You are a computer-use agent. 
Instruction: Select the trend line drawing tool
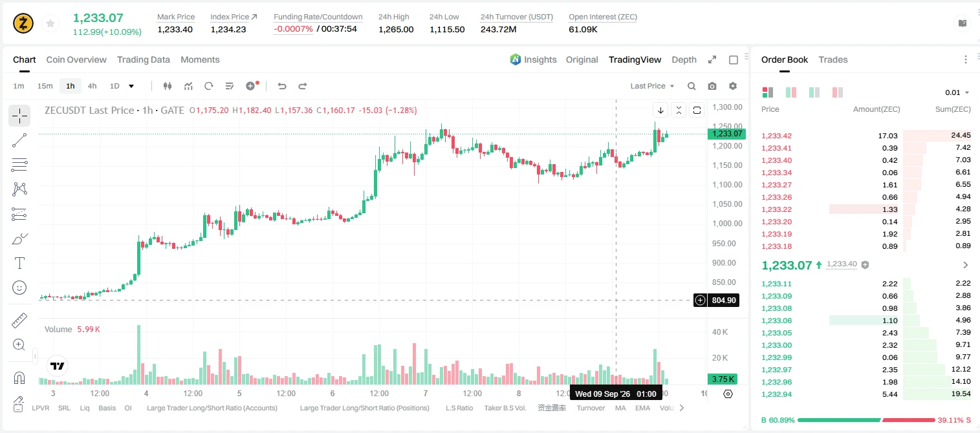click(x=19, y=140)
